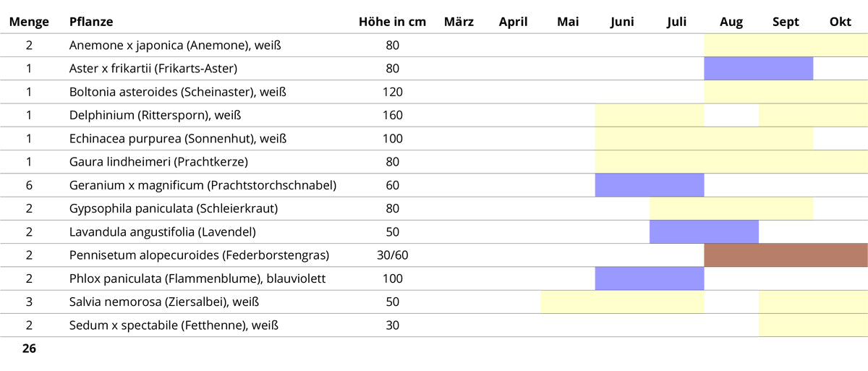Select the total quantity 26
Viewport: 868px width, 371px height.
pyautogui.click(x=29, y=349)
